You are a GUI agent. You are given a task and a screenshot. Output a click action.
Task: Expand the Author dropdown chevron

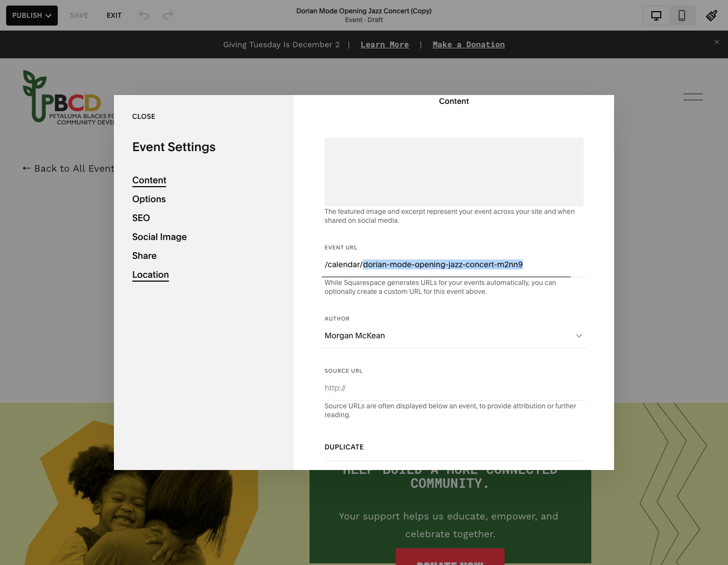tap(579, 336)
